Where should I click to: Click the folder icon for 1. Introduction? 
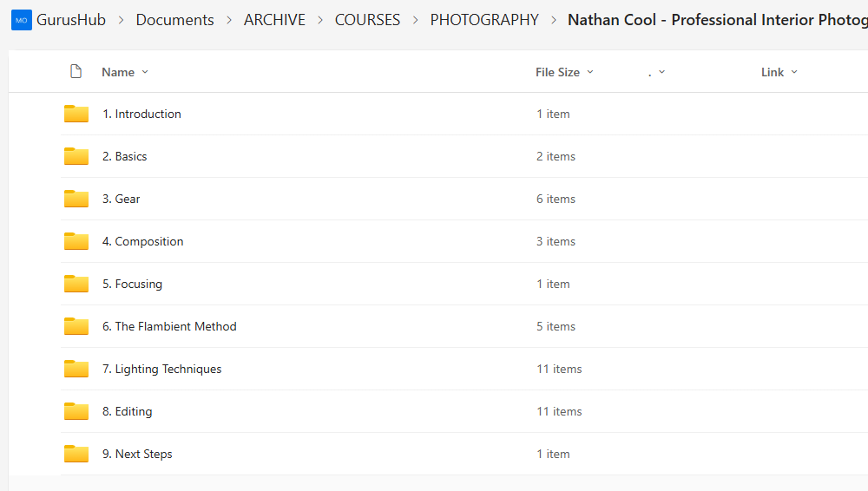76,114
